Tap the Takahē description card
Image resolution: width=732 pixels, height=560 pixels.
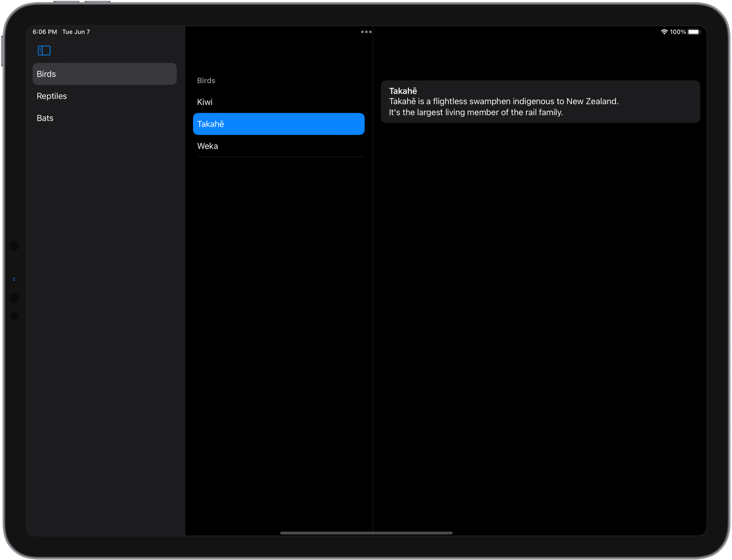[x=541, y=101]
